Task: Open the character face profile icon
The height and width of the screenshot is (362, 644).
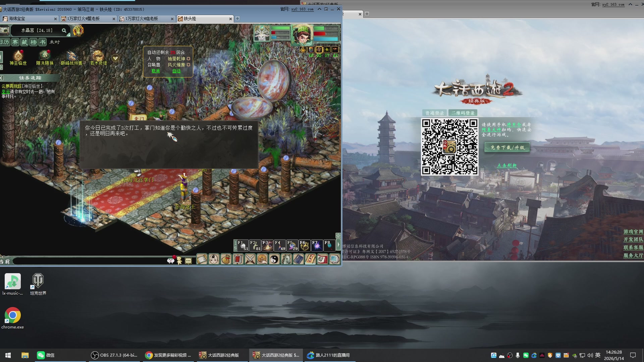Action: (214, 259)
